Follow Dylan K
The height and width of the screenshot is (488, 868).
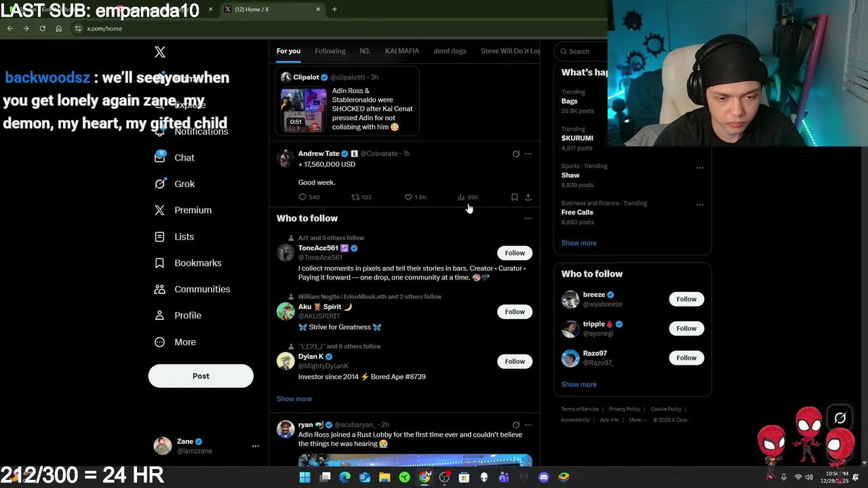click(515, 361)
